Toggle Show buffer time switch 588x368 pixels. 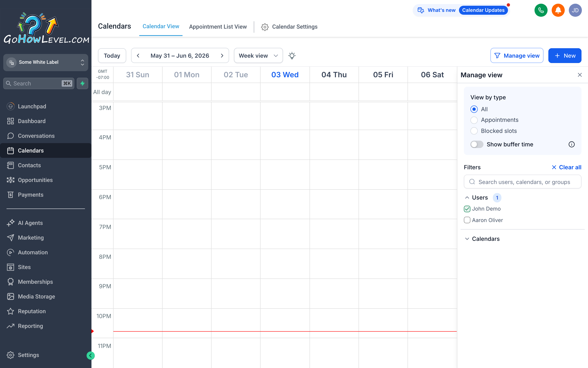click(x=477, y=144)
